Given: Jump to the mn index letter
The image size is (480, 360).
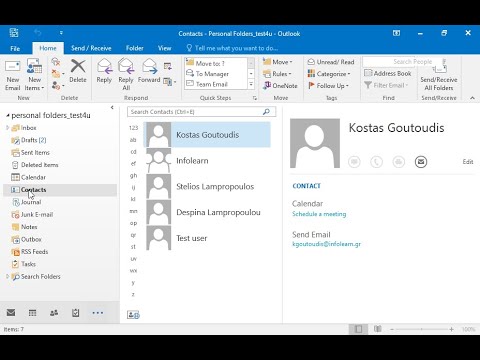Looking at the screenshot, I should [x=133, y=211].
